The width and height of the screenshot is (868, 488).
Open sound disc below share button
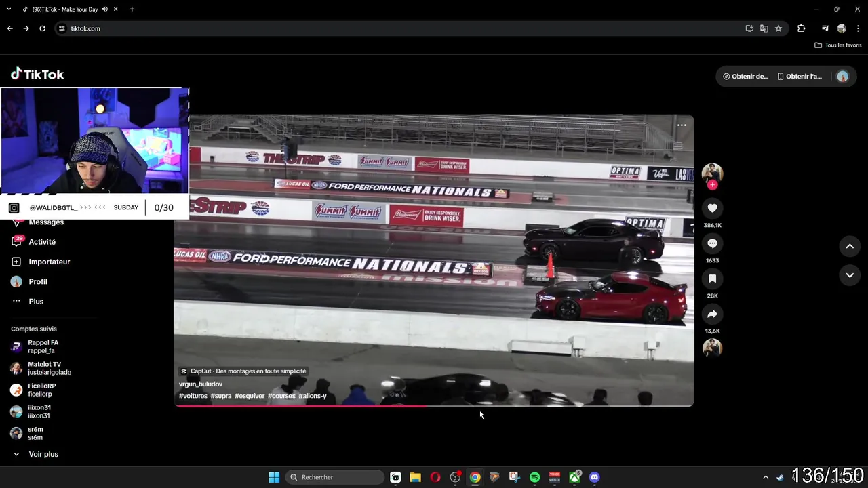712,348
